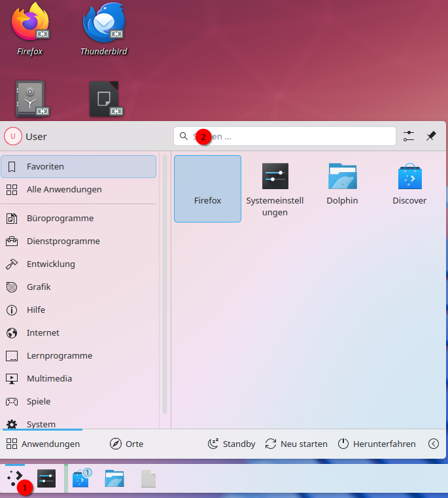Switch to the Orte tab

click(127, 444)
